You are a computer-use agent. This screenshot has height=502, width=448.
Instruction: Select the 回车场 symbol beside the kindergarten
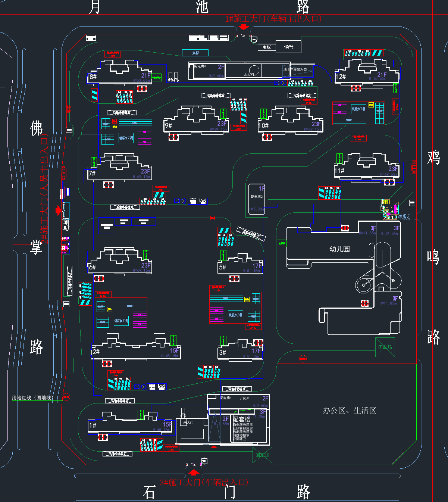pos(385,347)
